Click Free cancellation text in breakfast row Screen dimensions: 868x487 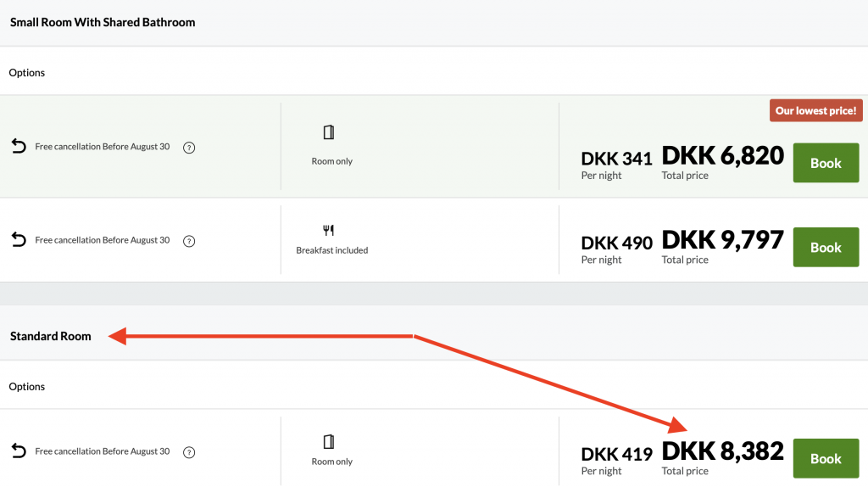[103, 240]
